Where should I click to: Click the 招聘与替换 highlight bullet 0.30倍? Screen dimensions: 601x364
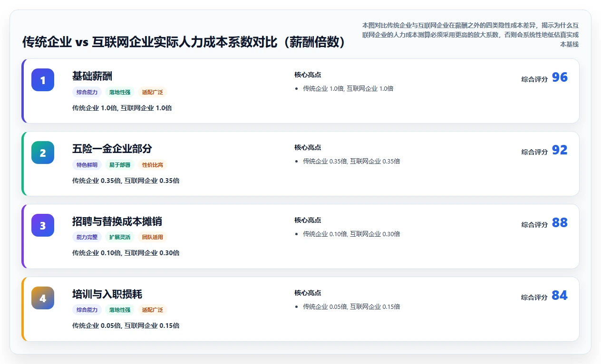click(x=351, y=234)
